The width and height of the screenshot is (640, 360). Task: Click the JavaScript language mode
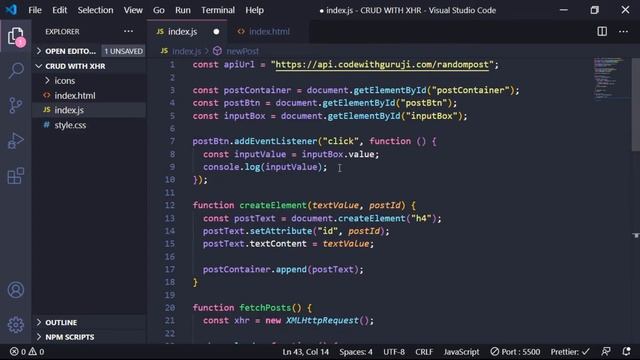[x=461, y=351]
